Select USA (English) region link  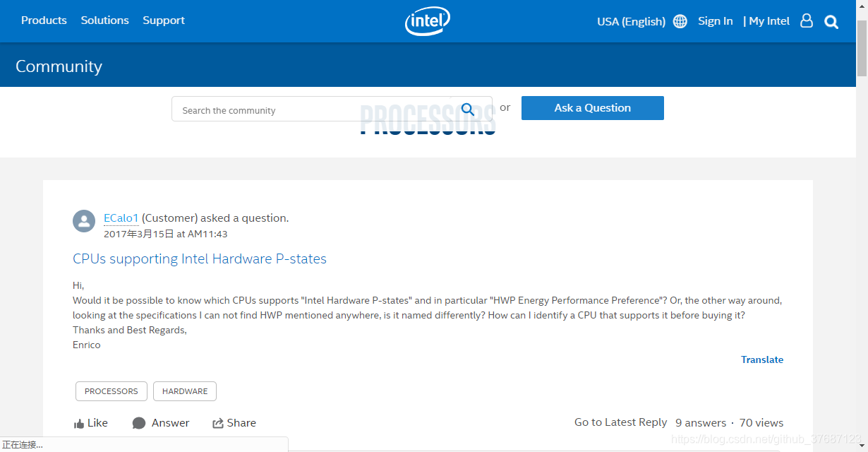631,21
